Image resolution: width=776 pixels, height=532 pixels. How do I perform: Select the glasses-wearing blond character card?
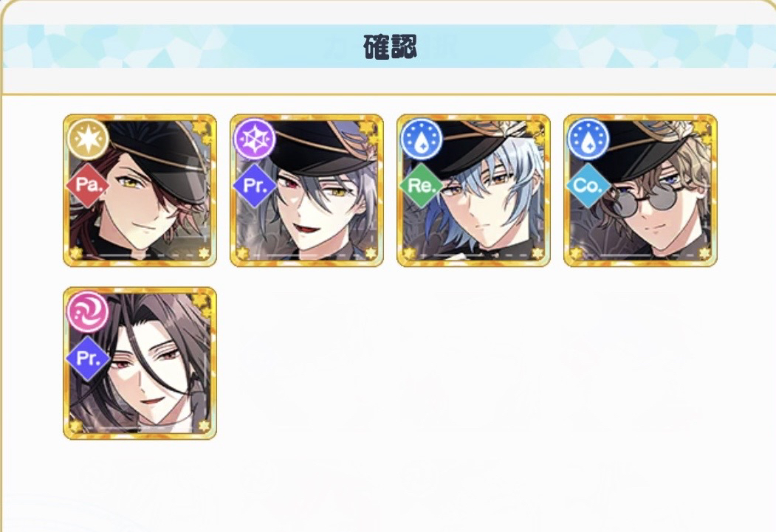(x=640, y=190)
